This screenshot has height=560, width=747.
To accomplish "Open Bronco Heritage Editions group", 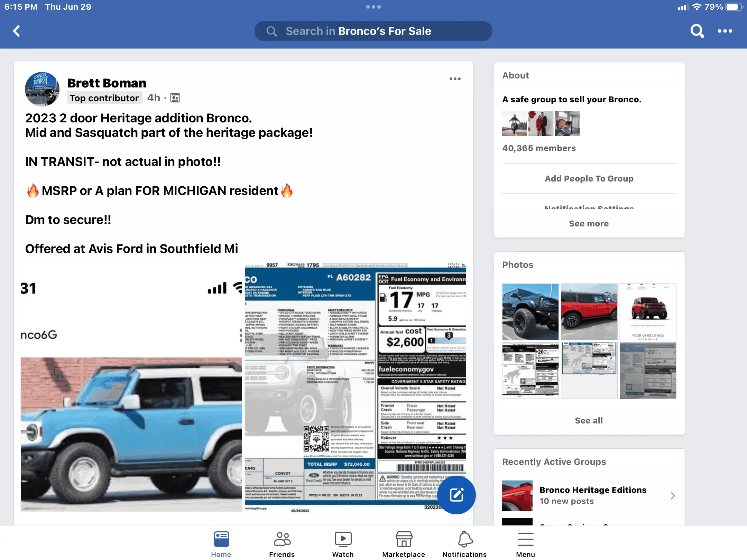I will 589,496.
